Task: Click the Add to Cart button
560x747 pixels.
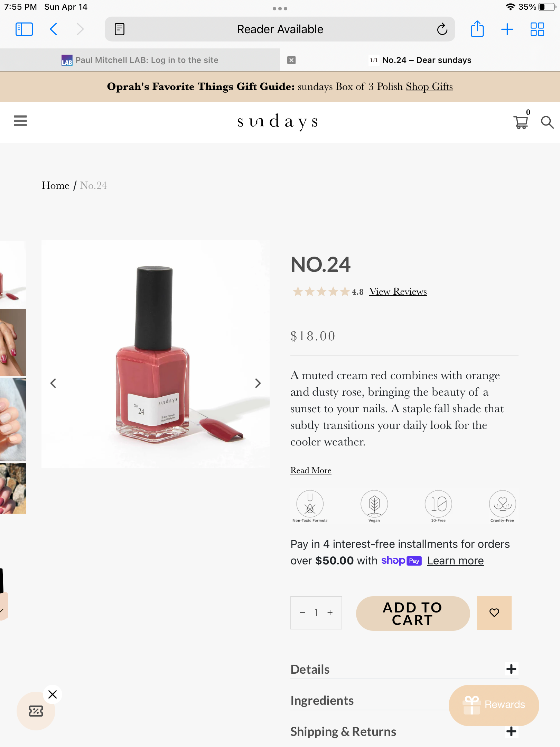Action: tap(413, 613)
